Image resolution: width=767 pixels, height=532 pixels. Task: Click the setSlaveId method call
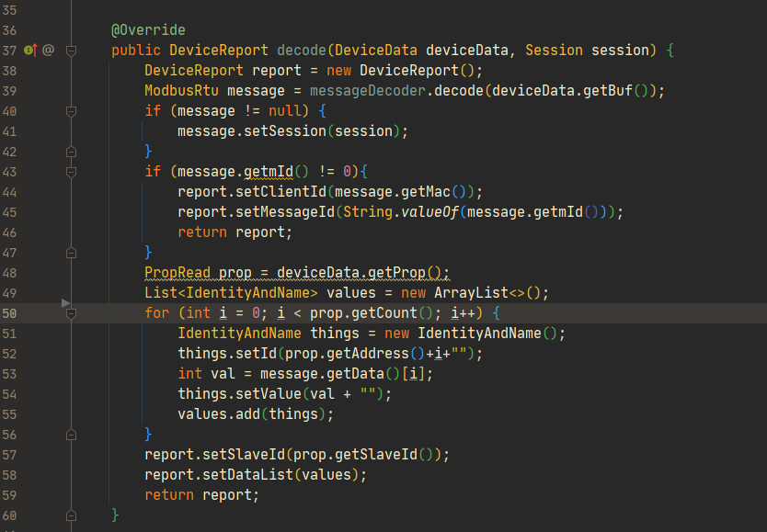click(x=243, y=455)
